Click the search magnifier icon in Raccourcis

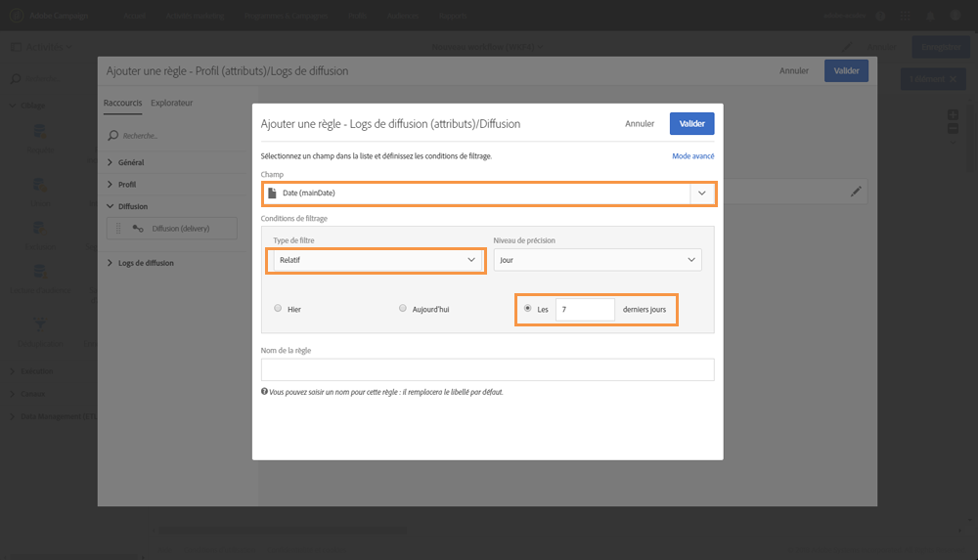pos(113,136)
